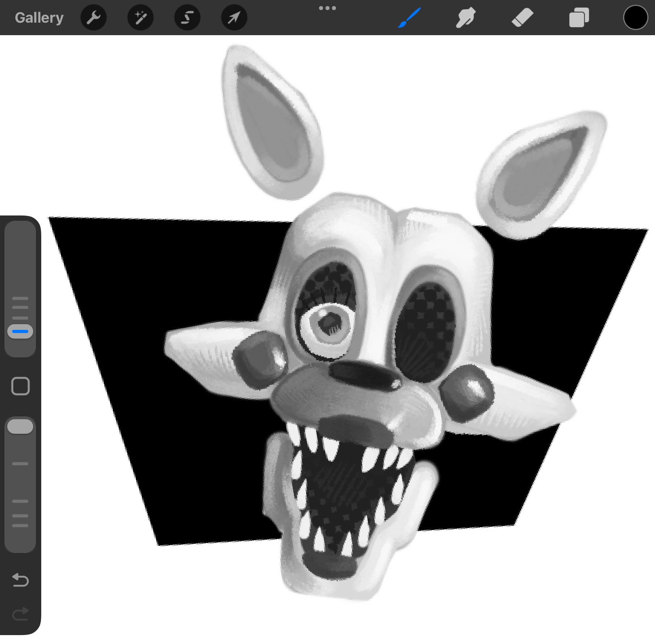Activate the Transform arrow tool
Image resolution: width=655 pixels, height=644 pixels.
coord(234,18)
